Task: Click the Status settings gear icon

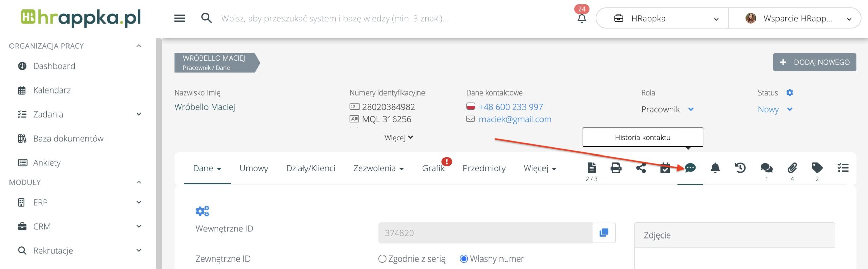Action: point(790,93)
